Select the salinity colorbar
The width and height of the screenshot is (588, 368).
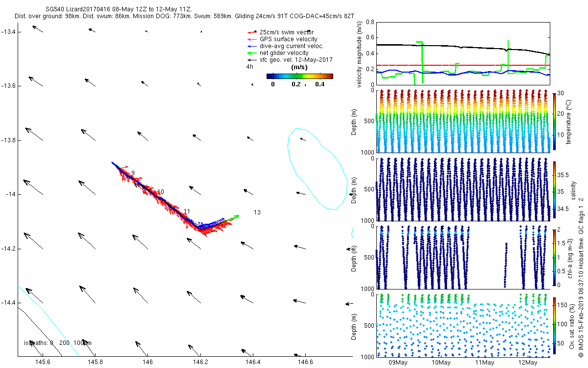pyautogui.click(x=554, y=190)
